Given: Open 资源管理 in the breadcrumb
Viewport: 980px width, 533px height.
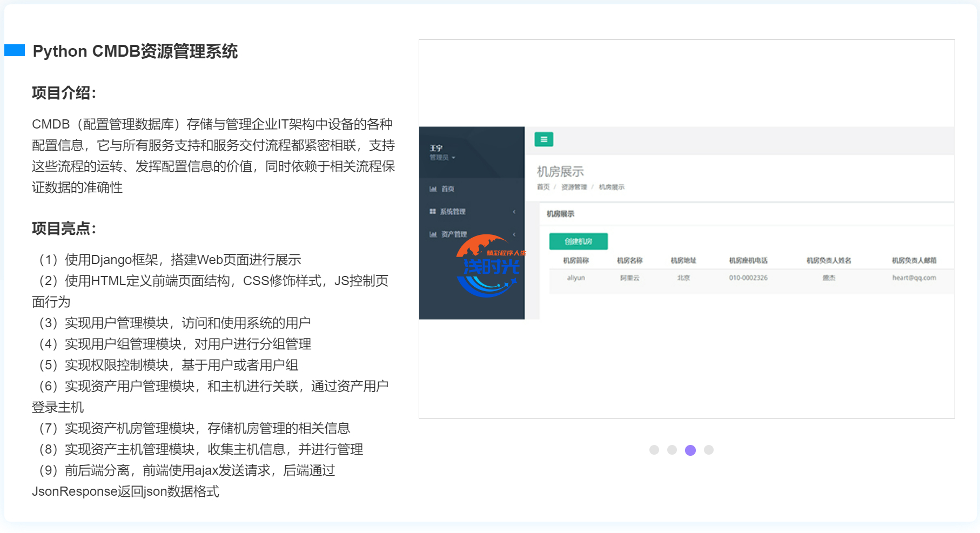Looking at the screenshot, I should click(574, 187).
